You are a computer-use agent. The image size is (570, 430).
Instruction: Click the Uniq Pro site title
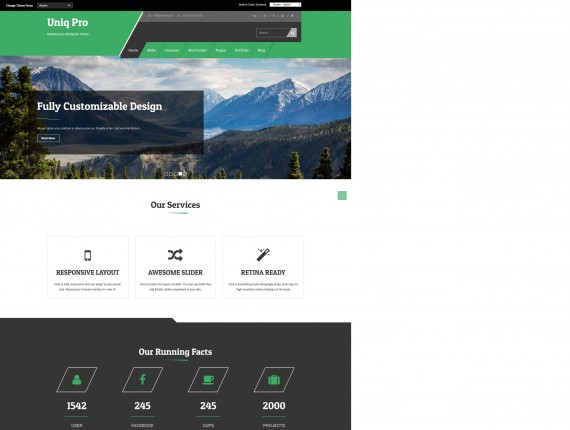[x=68, y=23]
